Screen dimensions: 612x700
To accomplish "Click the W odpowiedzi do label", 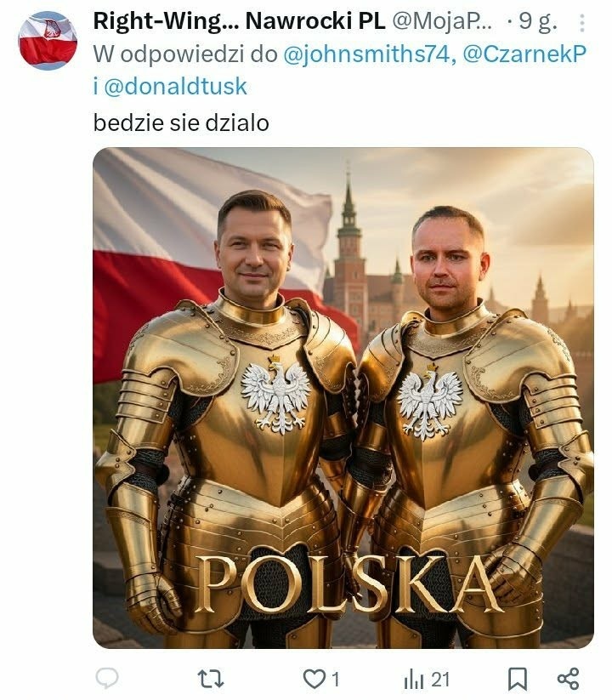I will click(x=185, y=54).
